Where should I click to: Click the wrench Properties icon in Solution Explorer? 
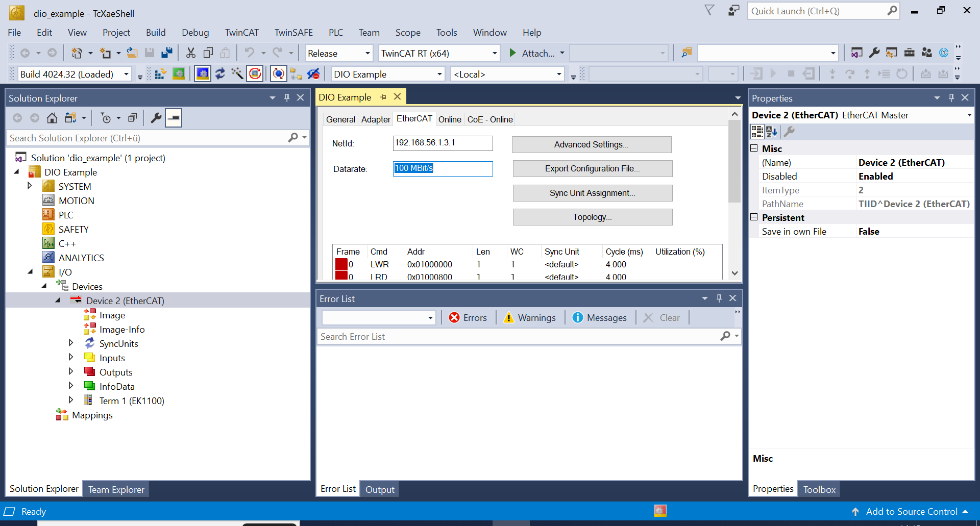coord(156,118)
